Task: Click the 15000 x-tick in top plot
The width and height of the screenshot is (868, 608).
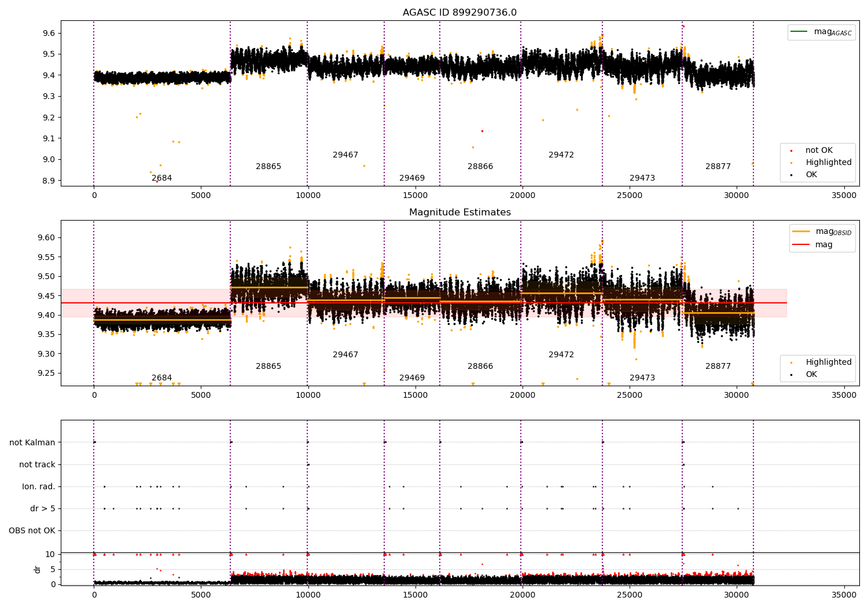Action: 415,196
